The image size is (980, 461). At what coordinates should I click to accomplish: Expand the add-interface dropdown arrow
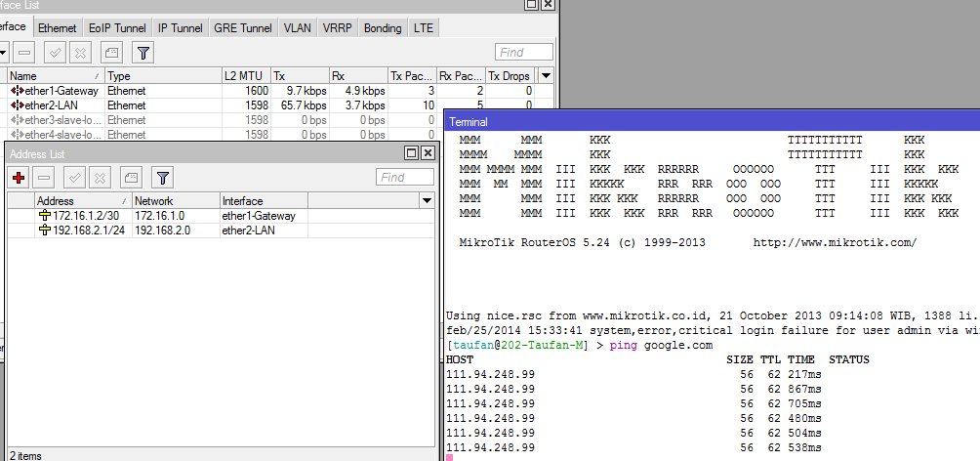[x=3, y=53]
